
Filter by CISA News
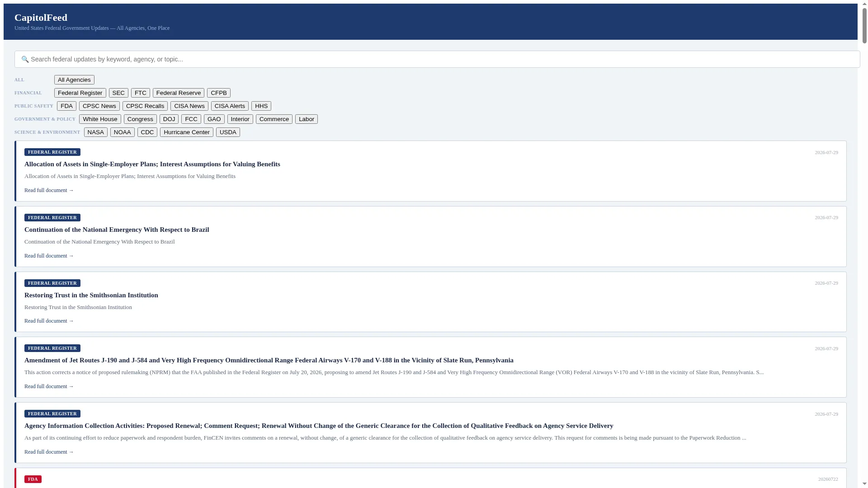(x=189, y=106)
